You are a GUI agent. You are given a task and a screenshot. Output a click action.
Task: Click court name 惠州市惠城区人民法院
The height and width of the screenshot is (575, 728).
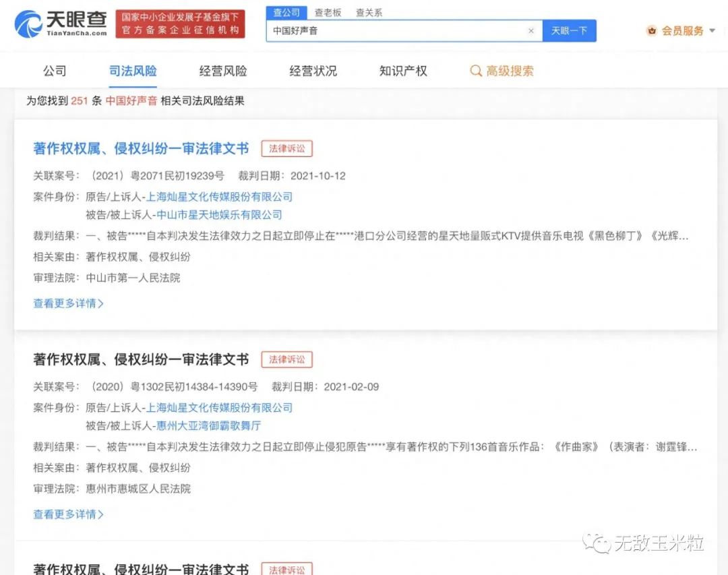138,489
